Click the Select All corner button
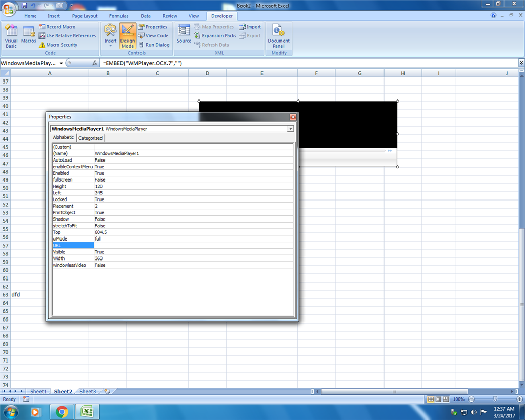Viewport: 525px width, 420px height. coord(5,73)
